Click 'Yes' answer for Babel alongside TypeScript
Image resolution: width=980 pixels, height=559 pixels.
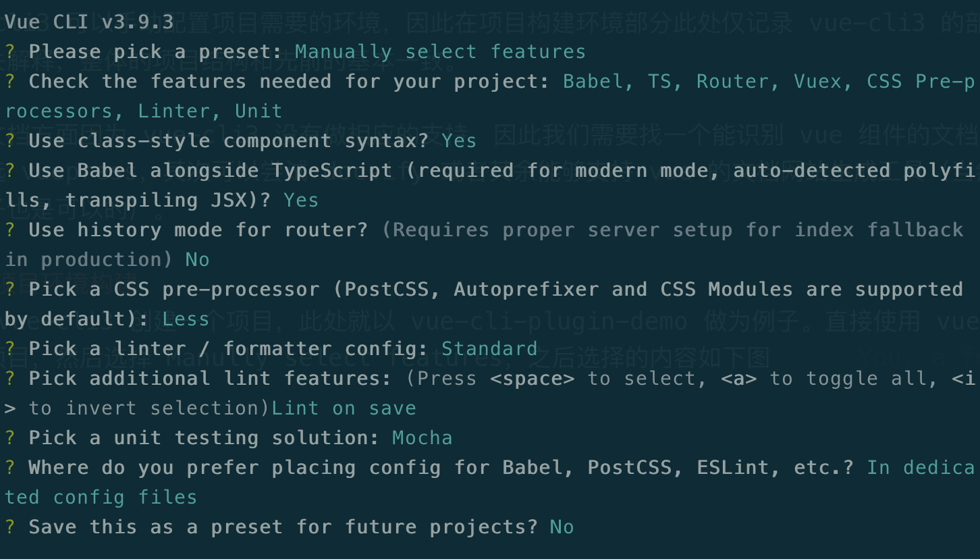tap(301, 201)
